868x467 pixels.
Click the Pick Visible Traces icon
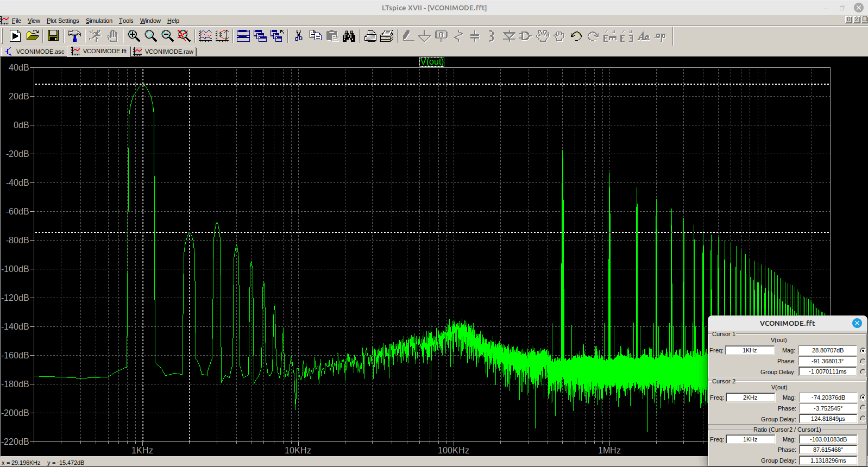click(205, 36)
